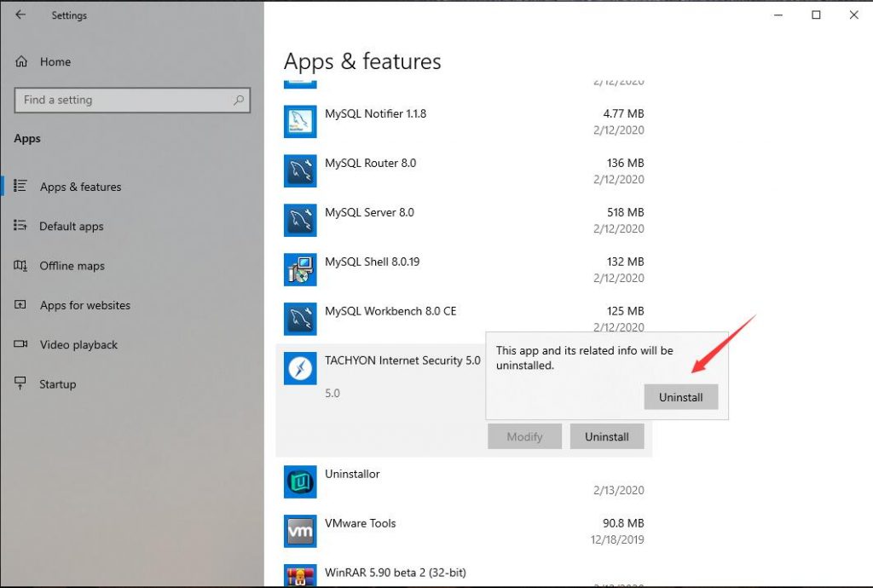Click the 90.8 MB size of VMware Tools
Screen dimensions: 873x588
[x=623, y=523]
